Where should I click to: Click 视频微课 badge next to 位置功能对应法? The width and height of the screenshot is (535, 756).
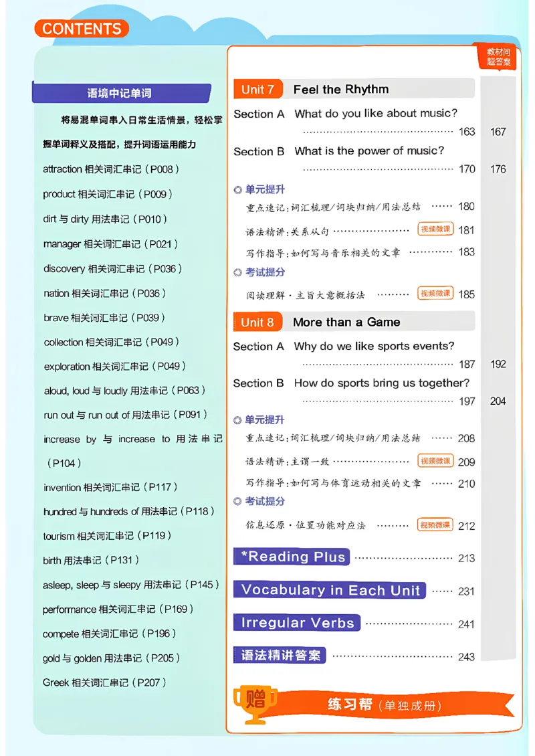point(436,525)
